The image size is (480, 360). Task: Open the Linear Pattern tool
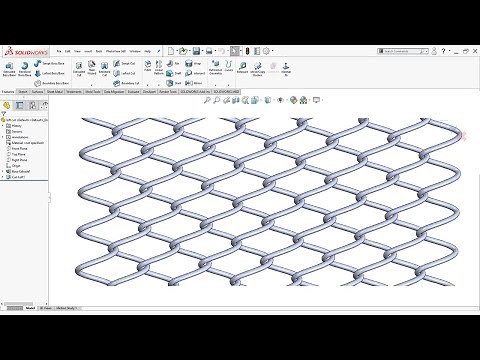159,68
